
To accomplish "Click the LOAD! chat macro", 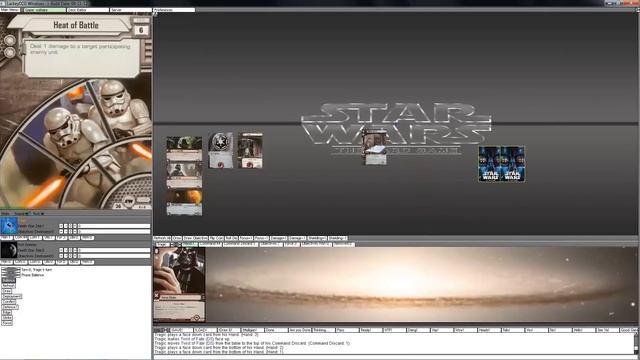I will pyautogui.click(x=205, y=330).
